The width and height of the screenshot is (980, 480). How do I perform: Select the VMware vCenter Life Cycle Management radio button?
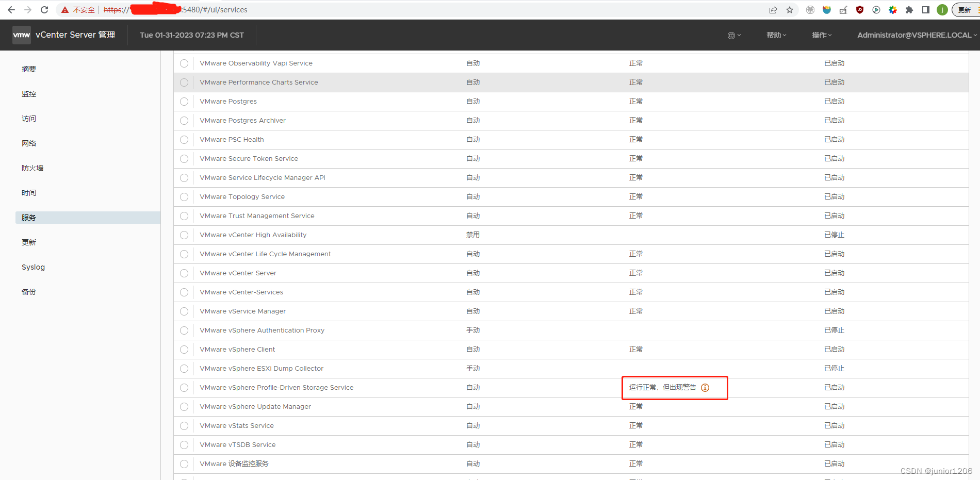(184, 254)
